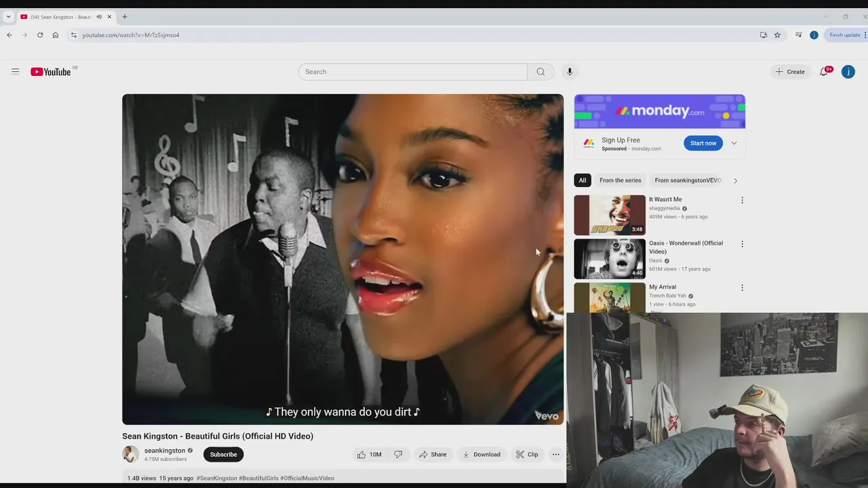Create a Clip of the video
Viewport: 868px width, 488px height.
coord(527,455)
